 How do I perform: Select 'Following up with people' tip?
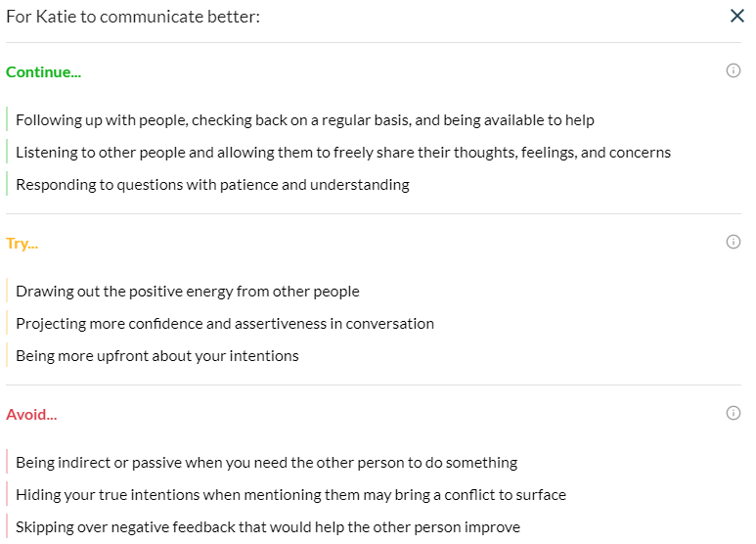pos(304,120)
